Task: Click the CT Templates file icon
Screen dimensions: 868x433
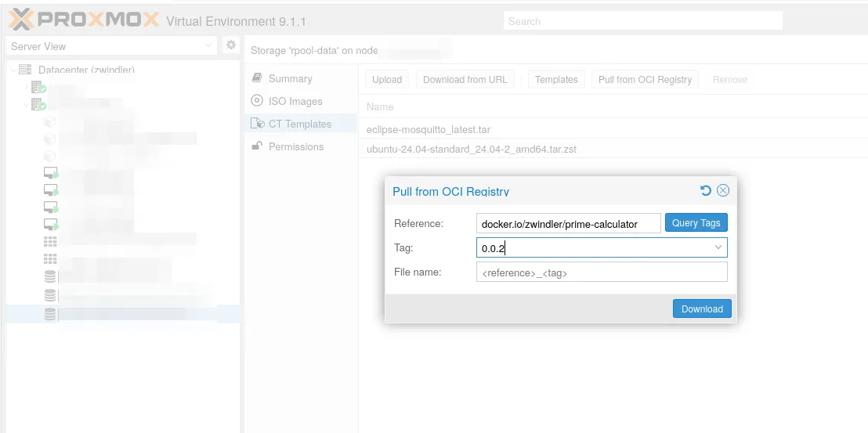Action: click(x=257, y=124)
